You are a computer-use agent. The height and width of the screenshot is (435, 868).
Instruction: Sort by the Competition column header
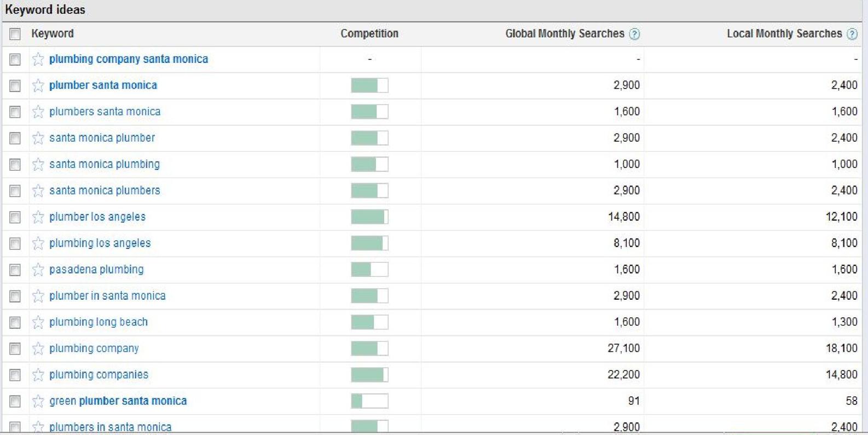(369, 33)
